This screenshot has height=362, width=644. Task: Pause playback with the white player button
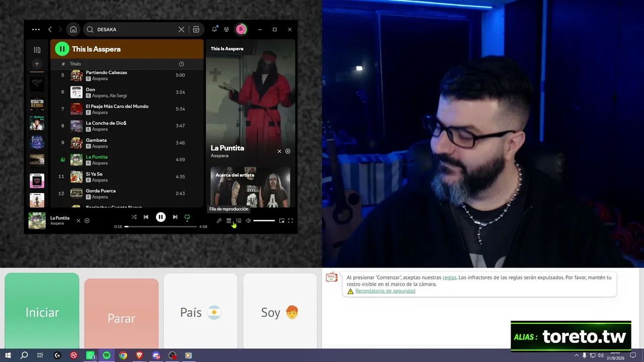click(160, 217)
